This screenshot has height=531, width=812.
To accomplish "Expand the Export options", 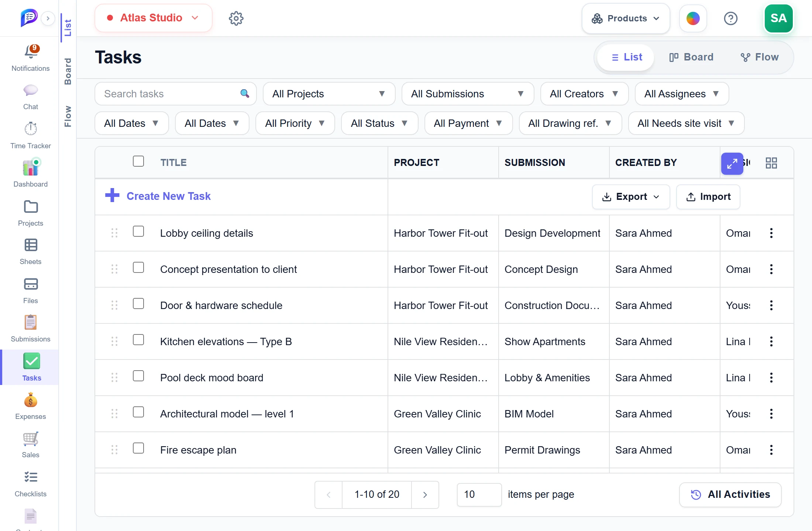I will point(631,197).
